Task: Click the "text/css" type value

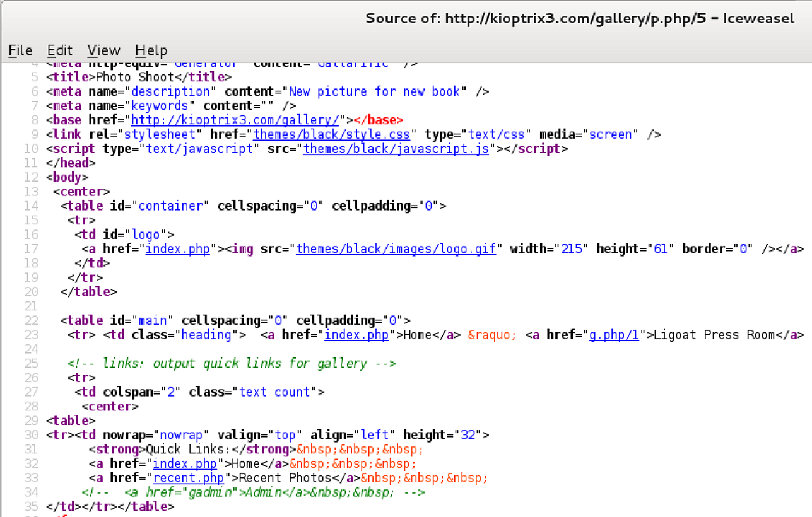Action: (497, 134)
